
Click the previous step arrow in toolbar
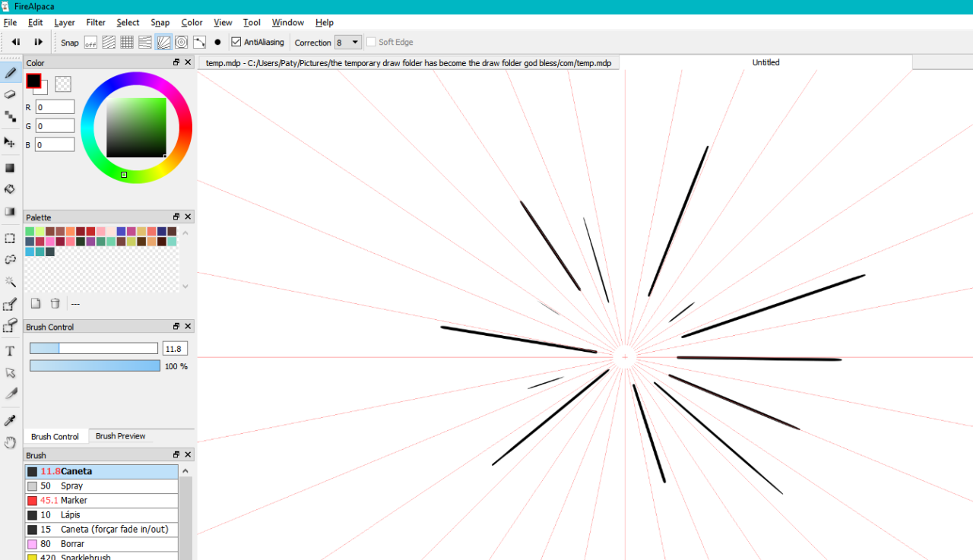pos(16,43)
